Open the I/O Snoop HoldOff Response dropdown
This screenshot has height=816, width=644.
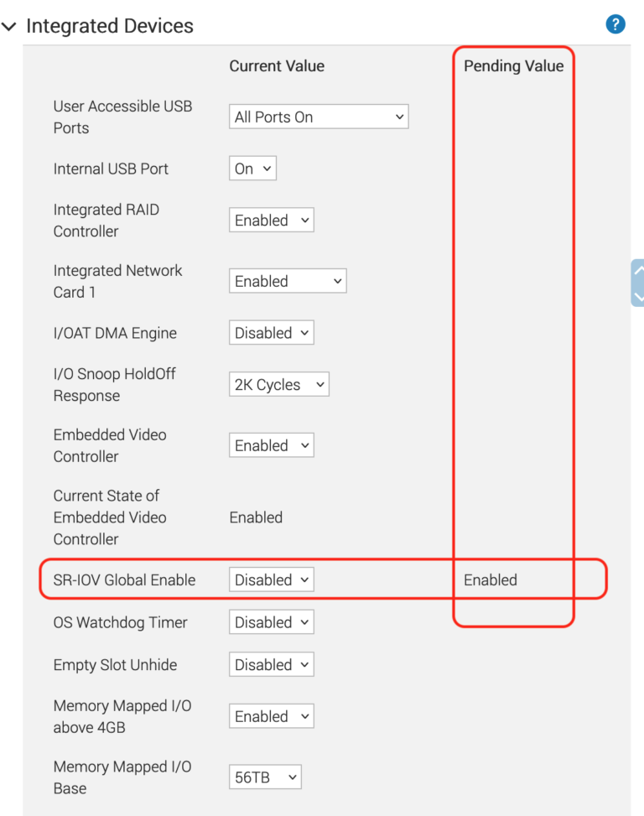point(278,384)
